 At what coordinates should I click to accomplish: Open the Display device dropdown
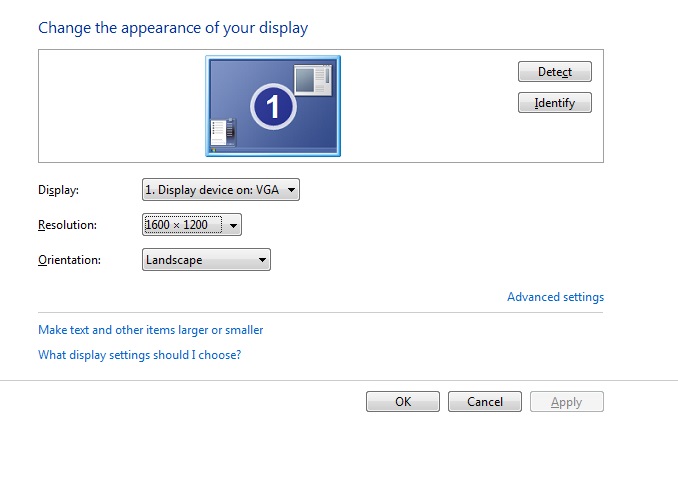coord(221,190)
